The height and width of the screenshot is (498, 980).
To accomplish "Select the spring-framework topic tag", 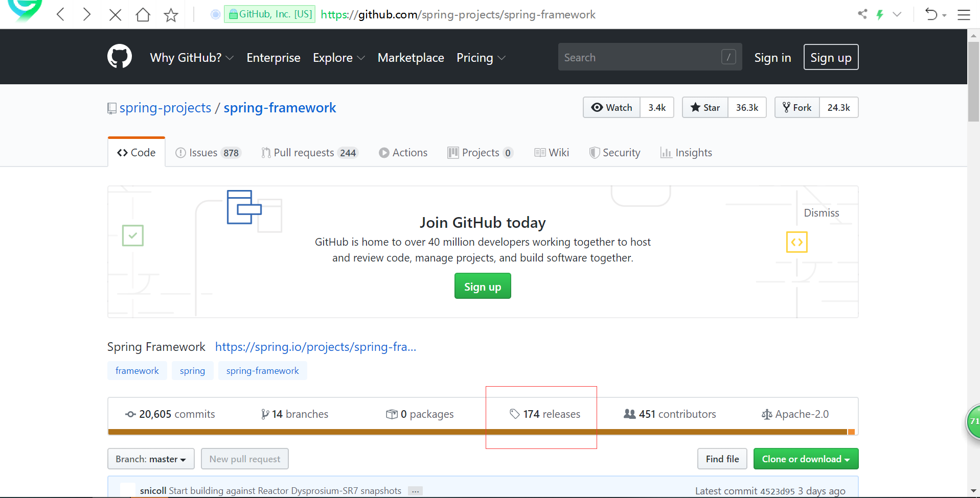I will [x=262, y=371].
